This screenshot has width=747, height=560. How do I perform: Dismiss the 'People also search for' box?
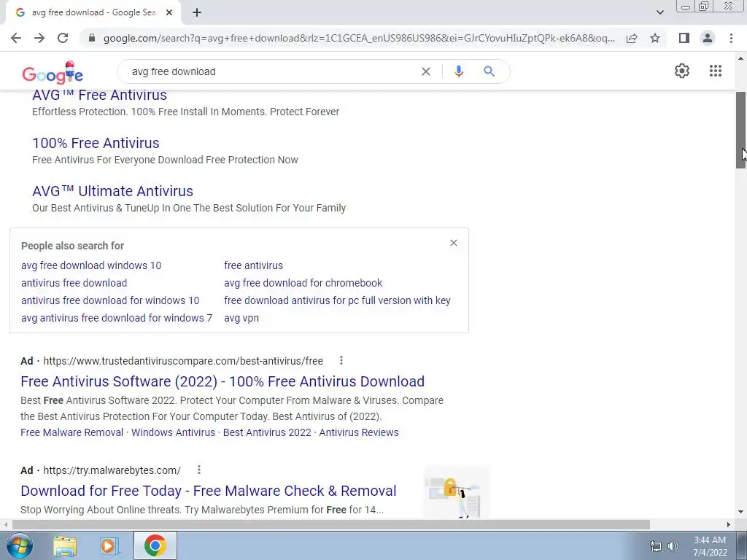coord(454,243)
